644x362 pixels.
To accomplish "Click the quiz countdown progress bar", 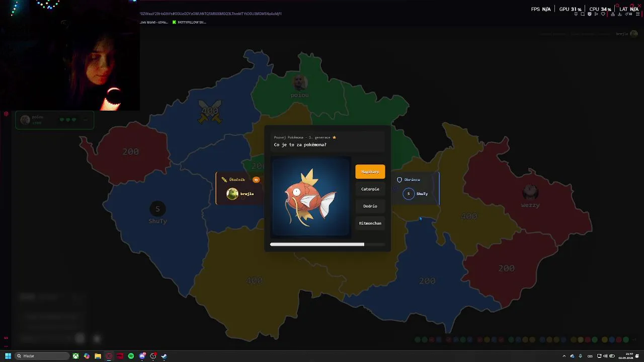I will point(327,244).
